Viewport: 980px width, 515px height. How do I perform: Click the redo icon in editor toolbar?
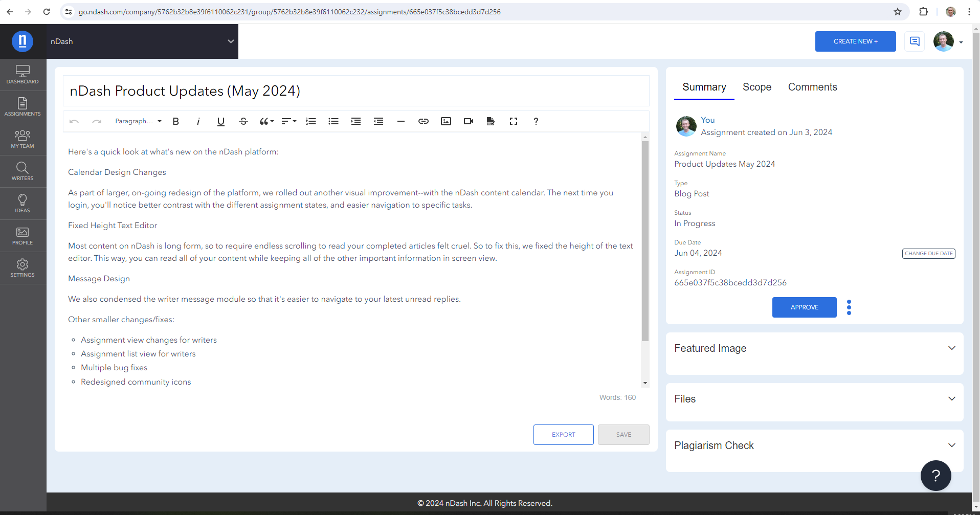tap(97, 121)
